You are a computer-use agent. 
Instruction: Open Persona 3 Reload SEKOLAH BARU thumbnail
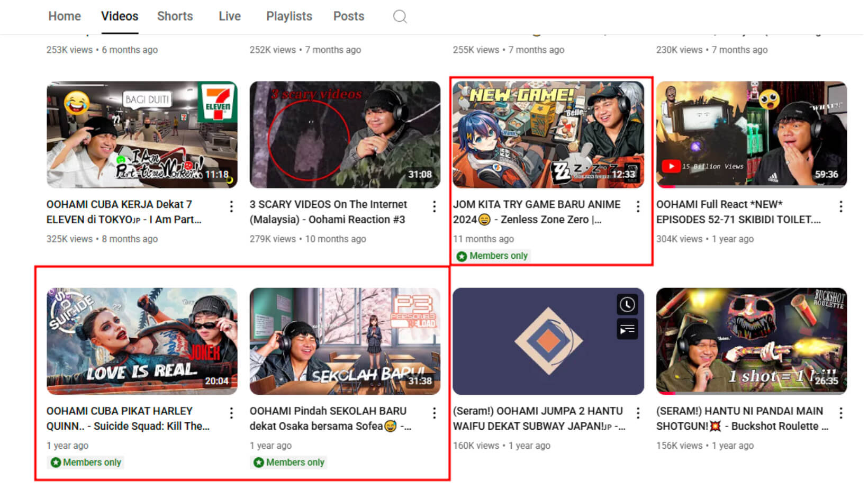[x=345, y=341]
